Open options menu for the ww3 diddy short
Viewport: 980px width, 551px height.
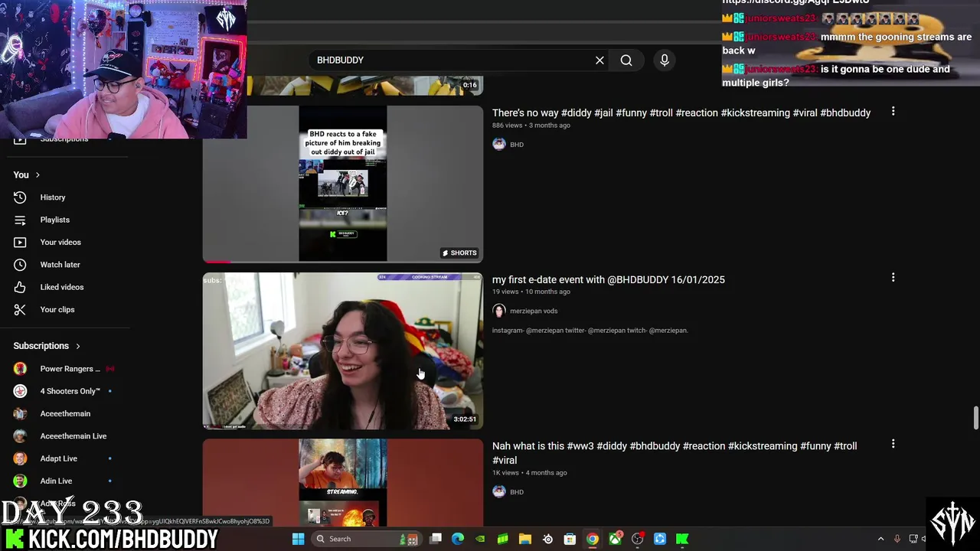[893, 444]
